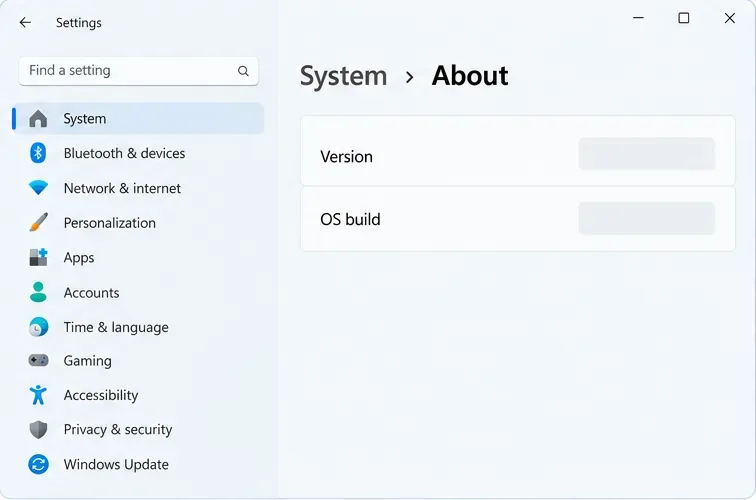This screenshot has width=756, height=500.
Task: Click the Version row label
Action: (346, 157)
